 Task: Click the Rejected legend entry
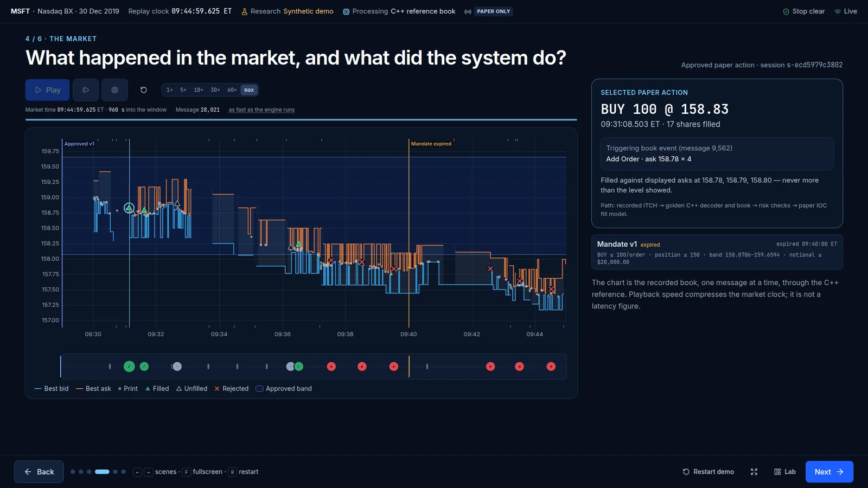coord(232,389)
